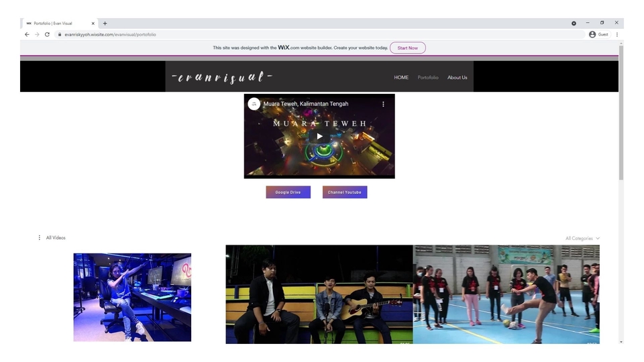Image resolution: width=644 pixels, height=362 pixels.
Task: Click the browser forward arrow
Action: pos(37,34)
